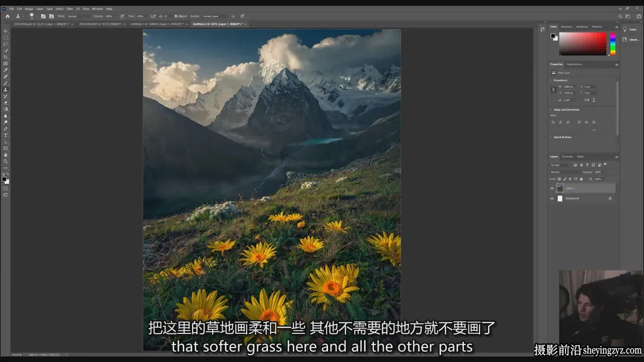Open the Image menu
The image size is (644, 362).
(x=29, y=9)
